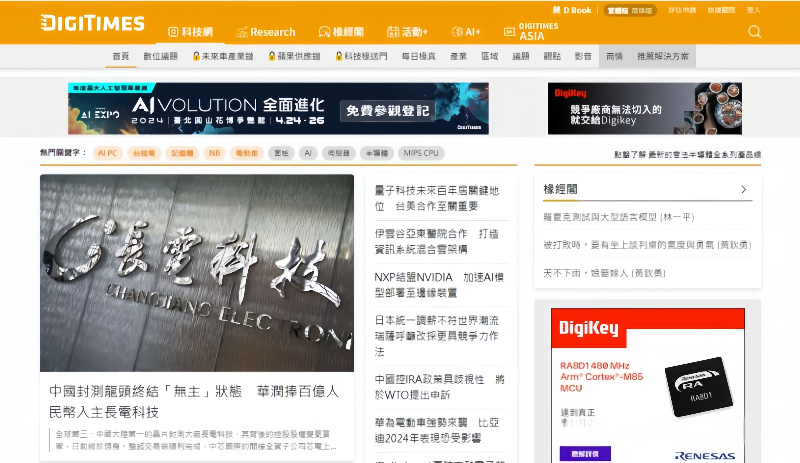Open article 量子科技未來百年居關鍵地位

(x=437, y=198)
